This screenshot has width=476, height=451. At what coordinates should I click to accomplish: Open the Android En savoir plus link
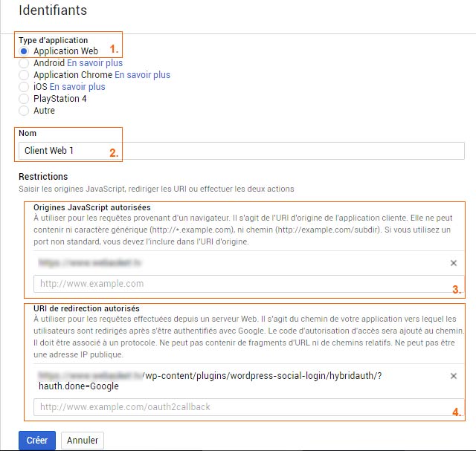(94, 63)
